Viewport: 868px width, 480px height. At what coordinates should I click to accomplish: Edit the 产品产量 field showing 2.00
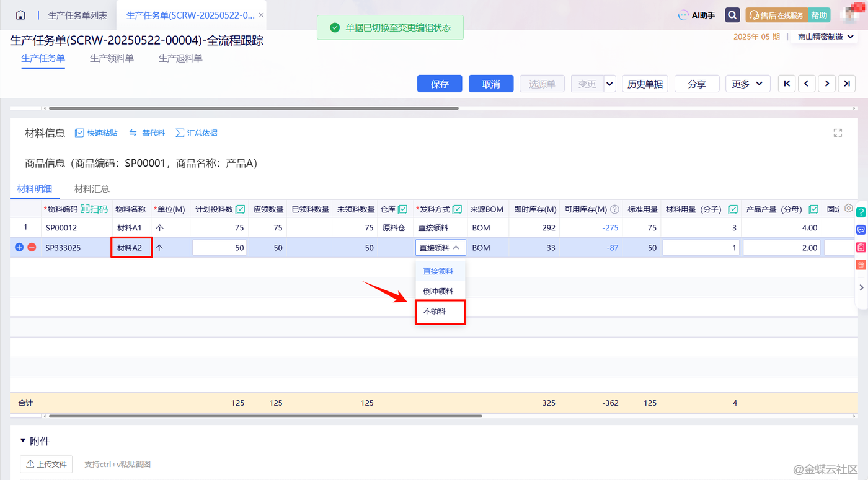[x=782, y=248]
